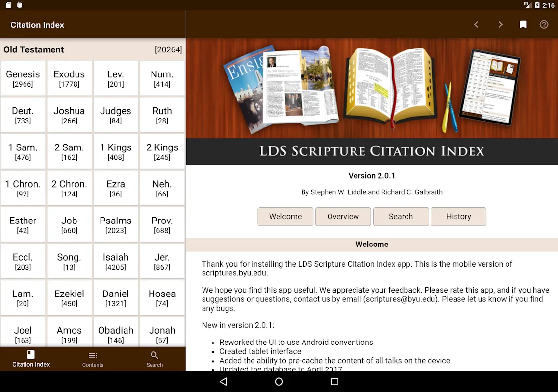
Task: Go forward with the right chevron
Action: (500, 24)
